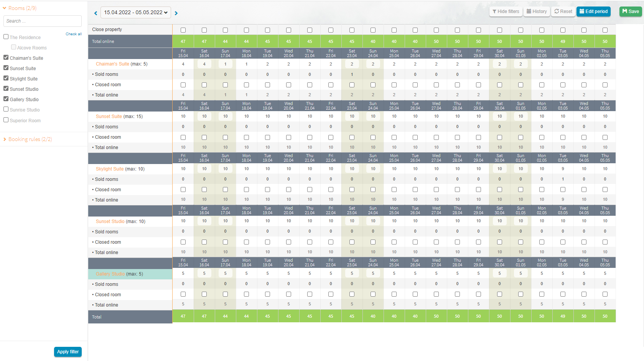
Task: Click top Total online value 49 for Tue 03.05
Action: (x=563, y=41)
